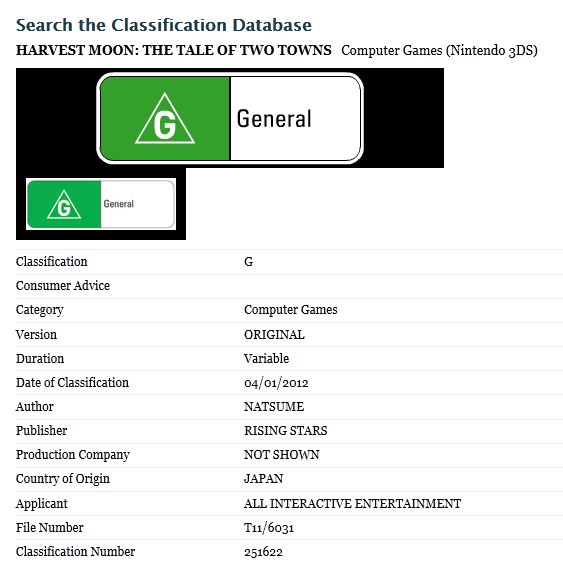Viewport: 563px width, 577px height.
Task: Click the Duration value Variable
Action: point(266,358)
